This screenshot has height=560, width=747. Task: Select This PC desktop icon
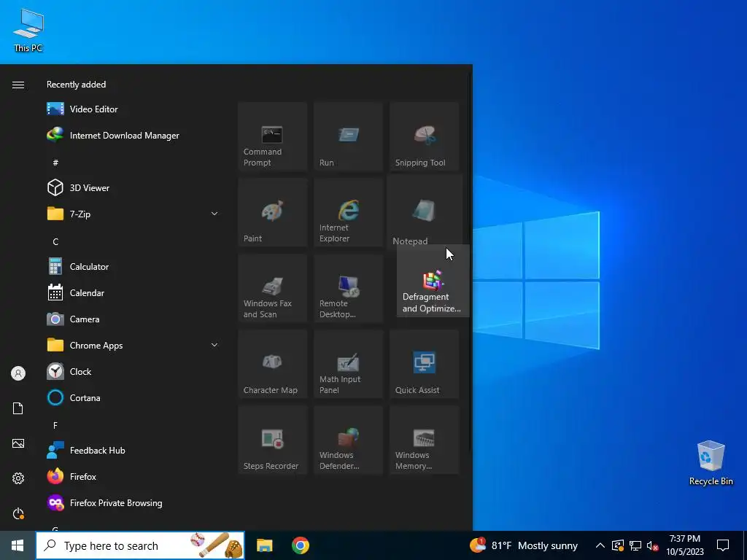28,31
